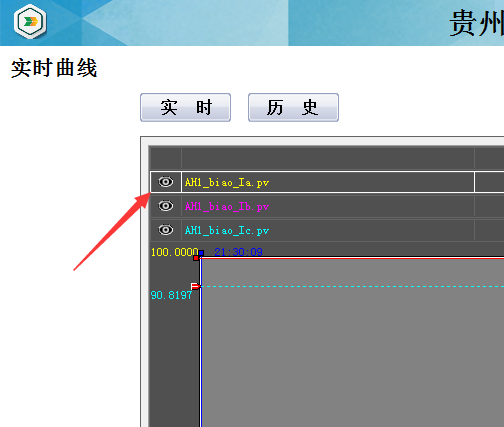Click the yellow 100.0000 axis label
This screenshot has height=427, width=504.
click(x=174, y=252)
